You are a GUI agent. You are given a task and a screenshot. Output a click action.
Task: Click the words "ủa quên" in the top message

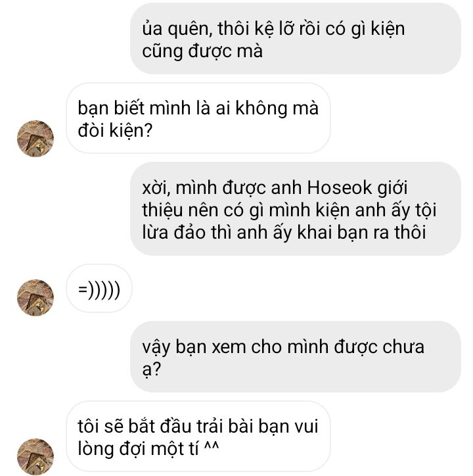[175, 28]
